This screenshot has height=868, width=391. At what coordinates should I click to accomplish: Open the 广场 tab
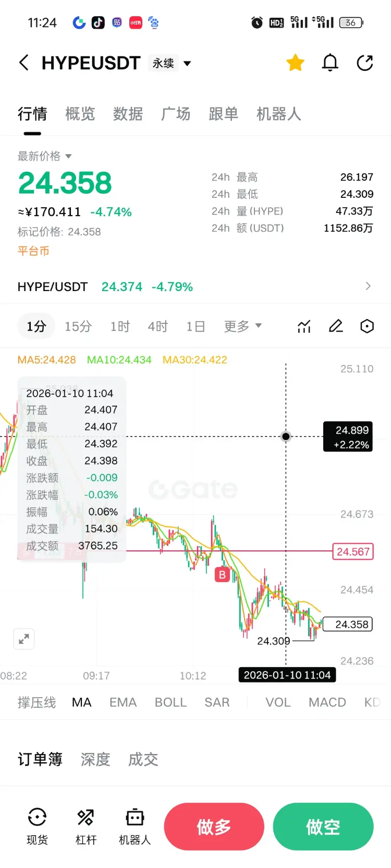(176, 114)
